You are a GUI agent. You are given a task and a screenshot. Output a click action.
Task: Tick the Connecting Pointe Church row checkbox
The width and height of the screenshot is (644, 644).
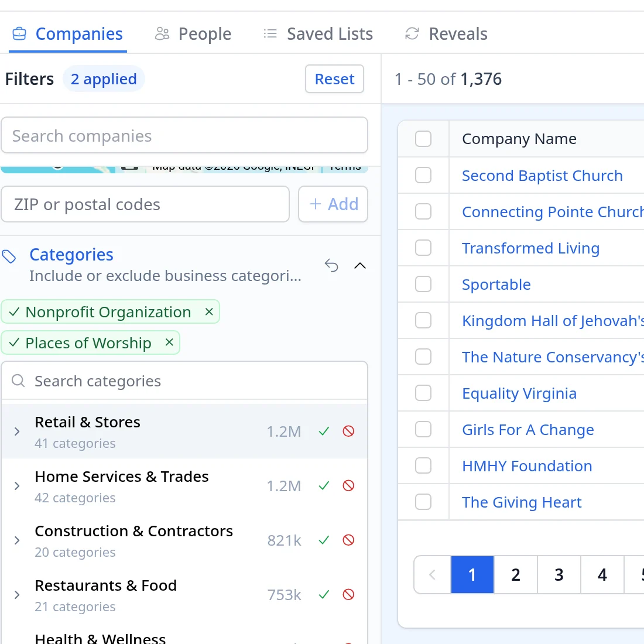(x=423, y=211)
